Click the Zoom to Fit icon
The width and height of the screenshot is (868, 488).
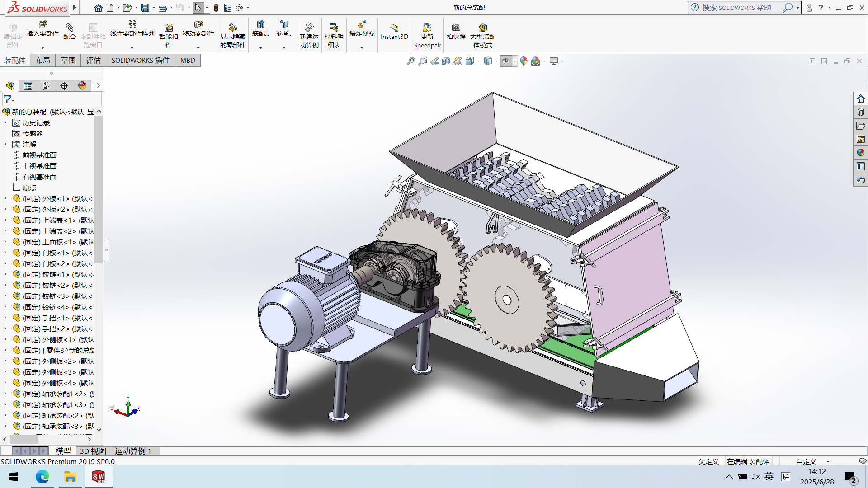pyautogui.click(x=411, y=61)
